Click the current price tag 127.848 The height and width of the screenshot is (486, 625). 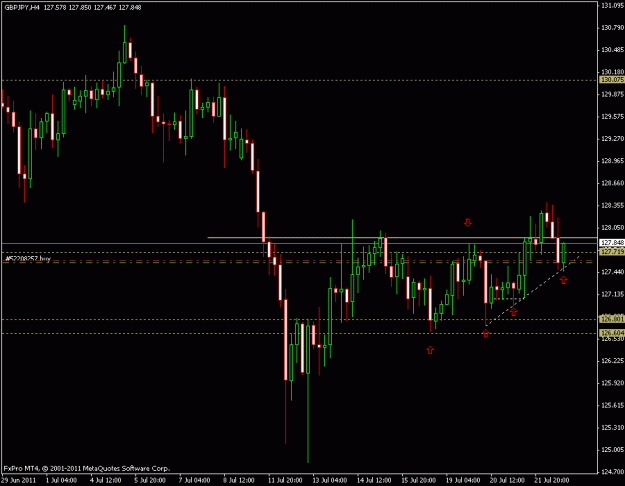612,243
